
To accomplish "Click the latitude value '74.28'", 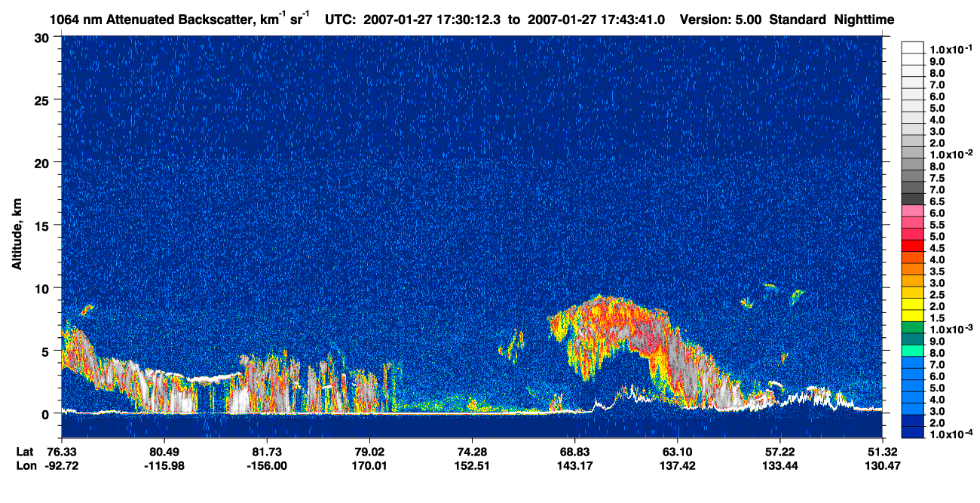I will click(472, 451).
